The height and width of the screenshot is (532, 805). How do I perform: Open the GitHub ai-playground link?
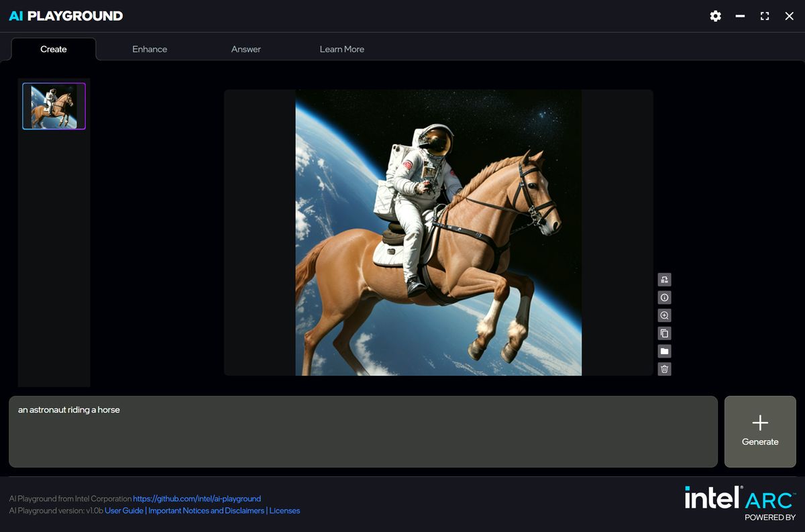(x=197, y=498)
